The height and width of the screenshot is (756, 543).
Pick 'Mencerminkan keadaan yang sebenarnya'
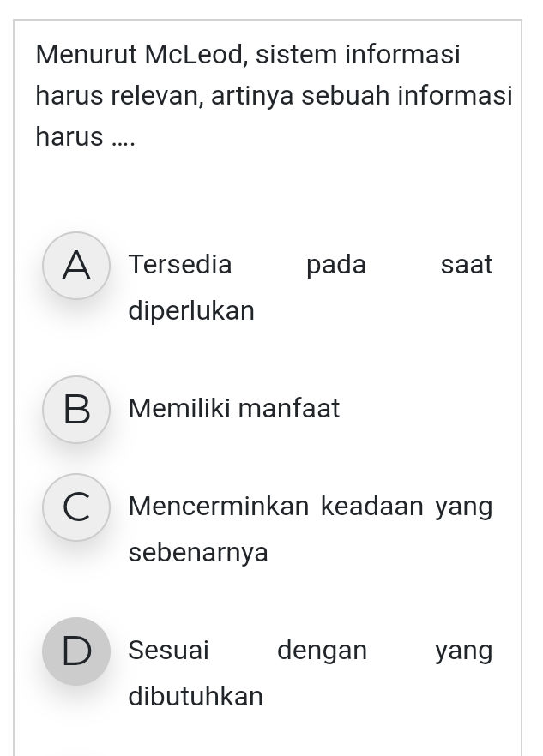(309, 529)
